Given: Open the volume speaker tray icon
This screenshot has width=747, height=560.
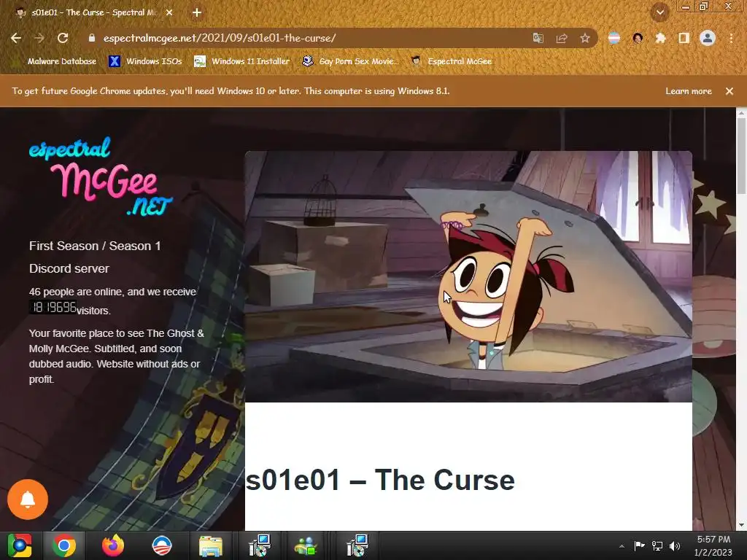Looking at the screenshot, I should coord(675,545).
